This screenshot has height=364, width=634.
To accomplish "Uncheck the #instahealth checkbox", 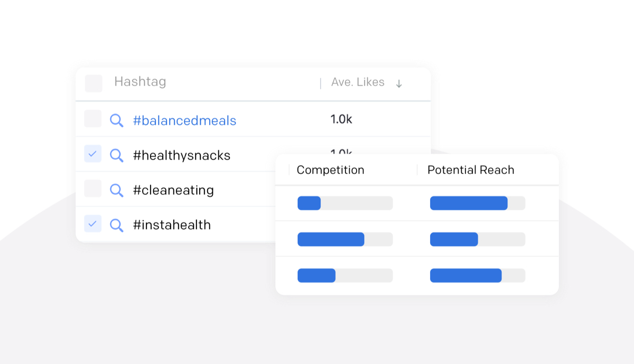I will click(93, 223).
